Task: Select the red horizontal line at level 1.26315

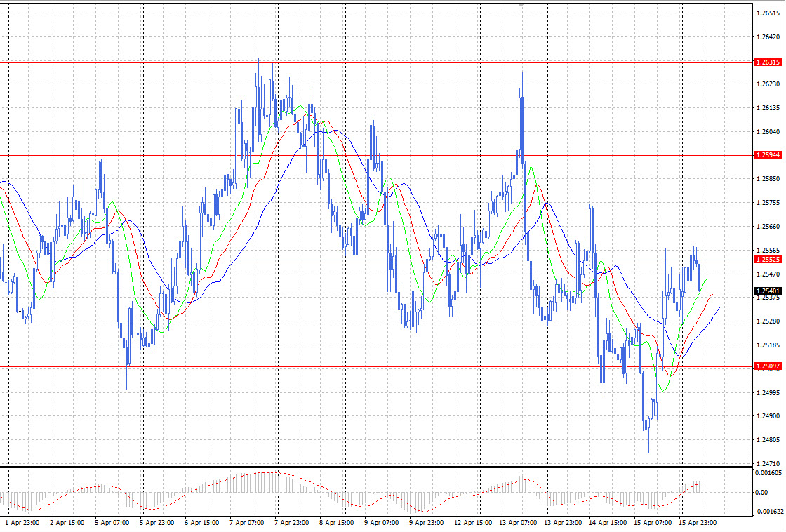Action: (x=376, y=62)
